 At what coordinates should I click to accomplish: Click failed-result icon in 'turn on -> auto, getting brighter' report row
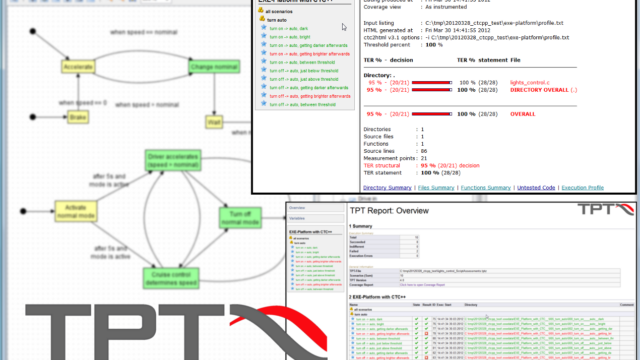426,333
